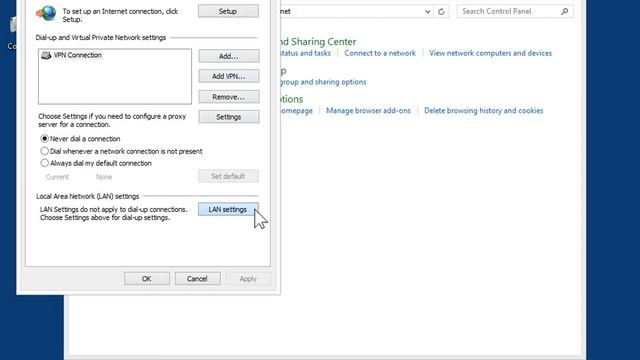This screenshot has height=360, width=640.
Task: Open View network computers and devices link
Action: click(x=490, y=53)
